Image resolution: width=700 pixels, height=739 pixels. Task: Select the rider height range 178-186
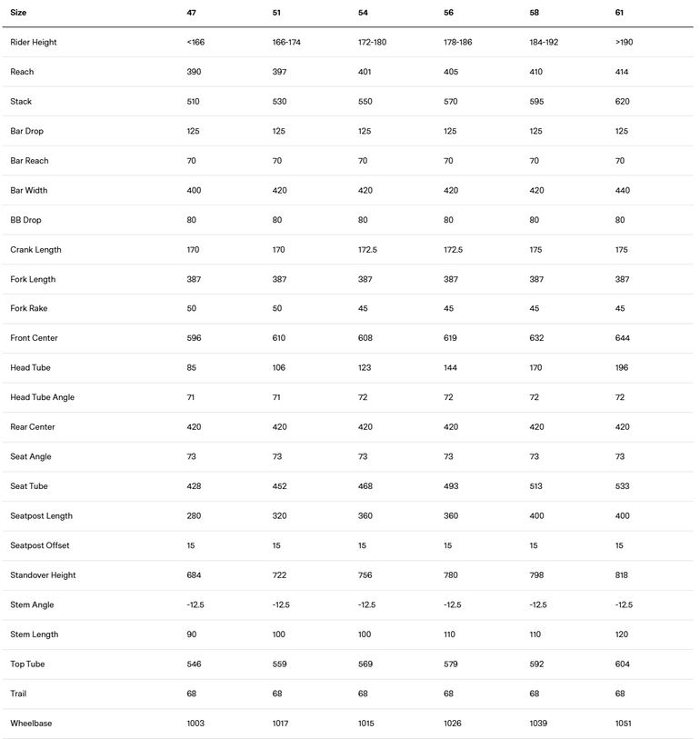[x=458, y=43]
